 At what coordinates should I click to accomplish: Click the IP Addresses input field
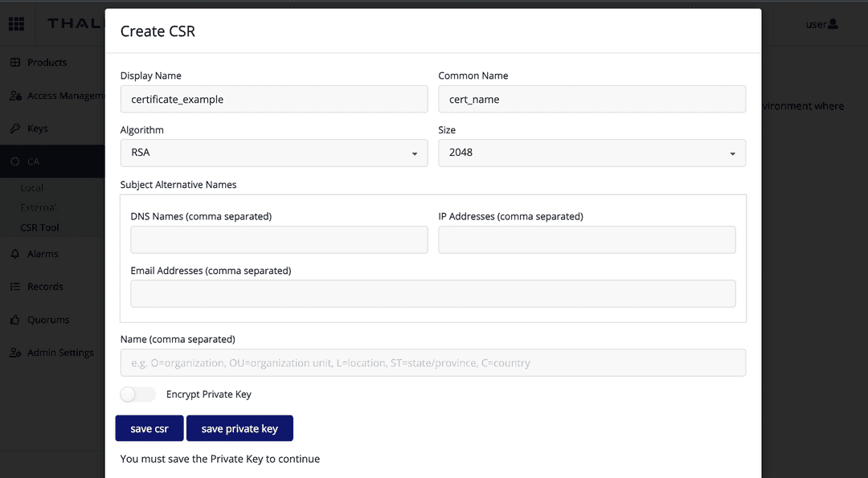point(587,239)
